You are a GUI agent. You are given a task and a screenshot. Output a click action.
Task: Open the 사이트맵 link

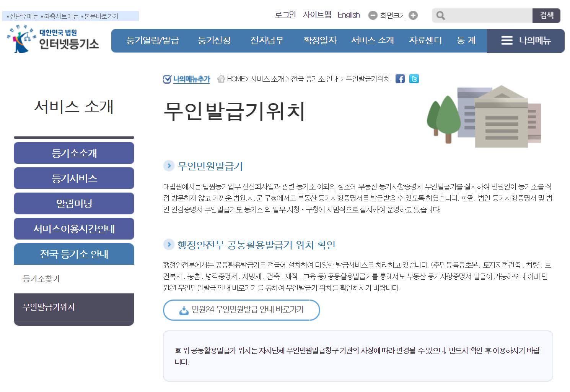(317, 15)
